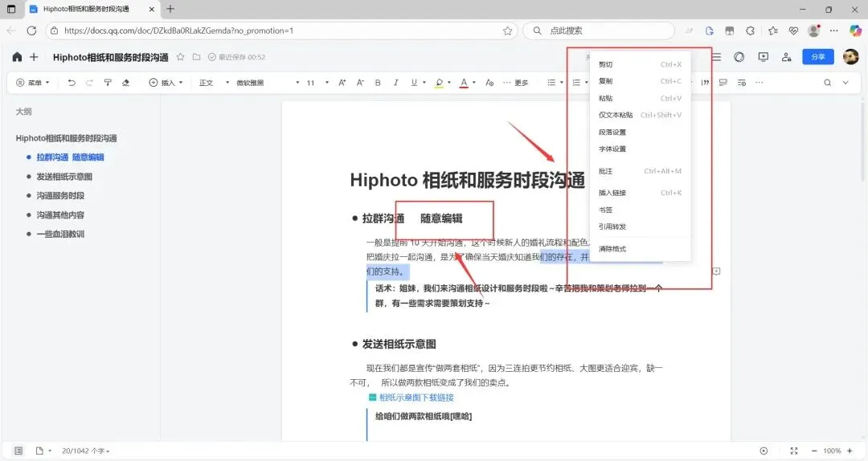
Task: Start presentation mode via screen icon
Action: coord(764,57)
